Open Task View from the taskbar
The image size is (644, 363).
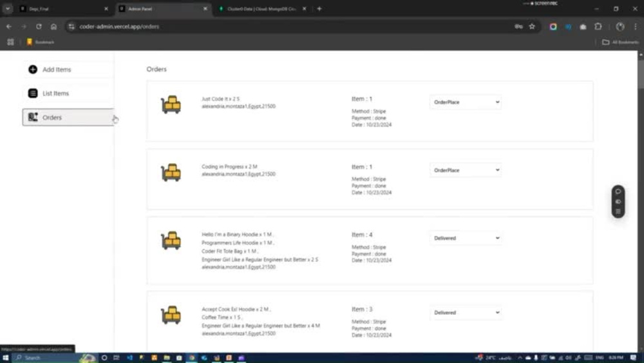(x=116, y=358)
